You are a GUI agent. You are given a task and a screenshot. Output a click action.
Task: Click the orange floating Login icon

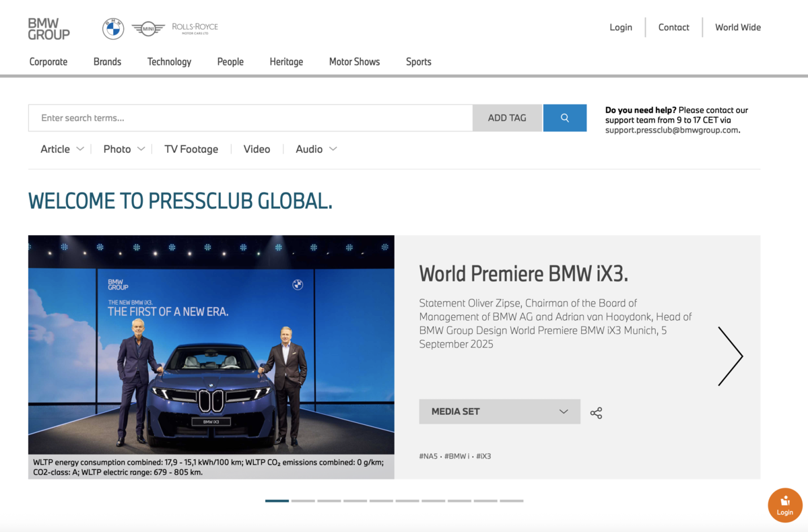coord(784,505)
